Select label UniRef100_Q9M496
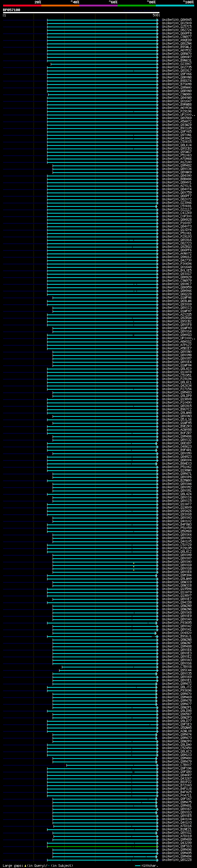197x868 pixels. tap(177, 850)
